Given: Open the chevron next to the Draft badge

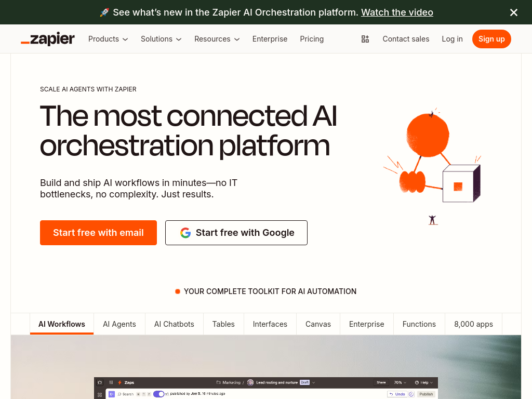Looking at the screenshot, I should [x=313, y=382].
